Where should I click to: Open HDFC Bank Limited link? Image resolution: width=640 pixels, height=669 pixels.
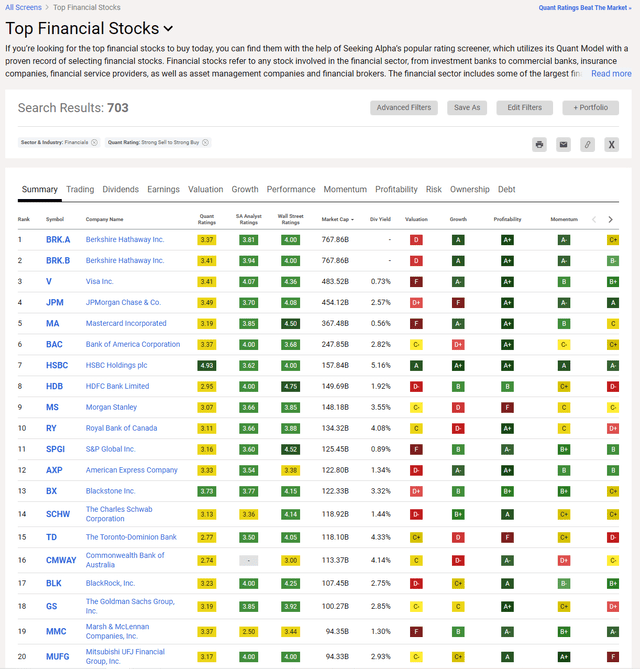click(x=117, y=386)
